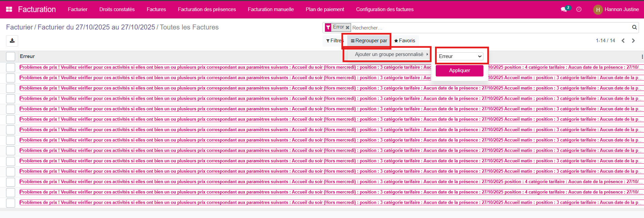This screenshot has width=644, height=218.
Task: Open the Erreur group field dropdown
Action: pyautogui.click(x=460, y=56)
